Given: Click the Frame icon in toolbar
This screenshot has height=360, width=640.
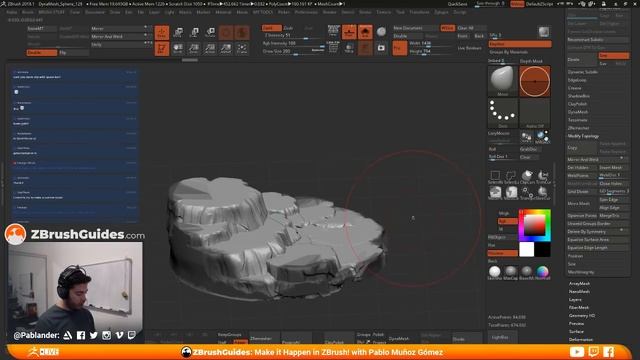Looking at the screenshot, I should click(242, 48).
